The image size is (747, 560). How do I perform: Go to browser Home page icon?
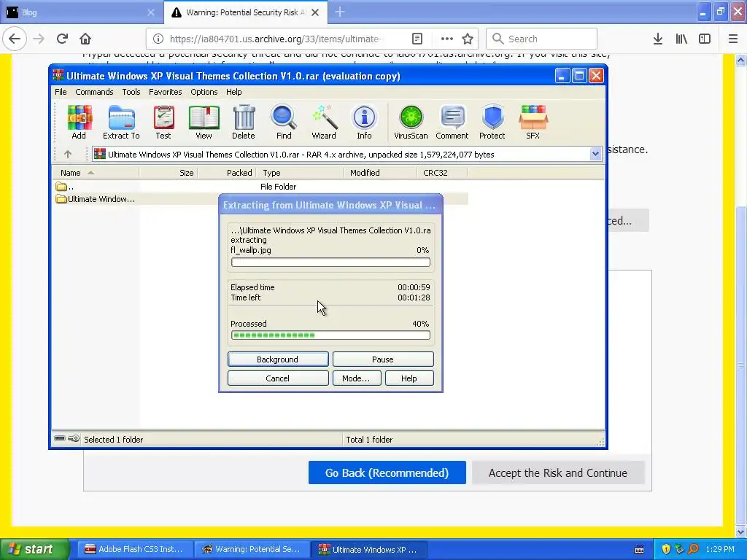[x=85, y=39]
